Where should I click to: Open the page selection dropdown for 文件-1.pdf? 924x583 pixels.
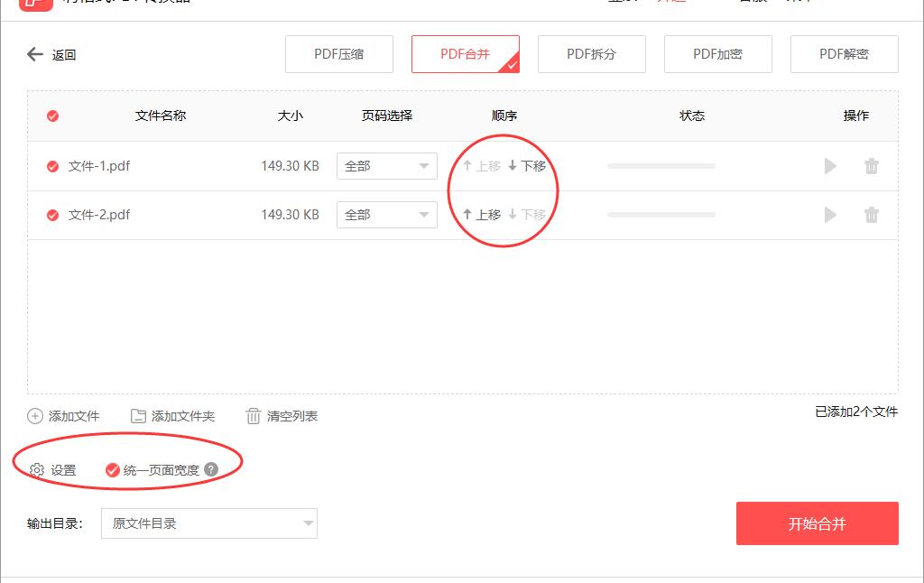click(386, 166)
